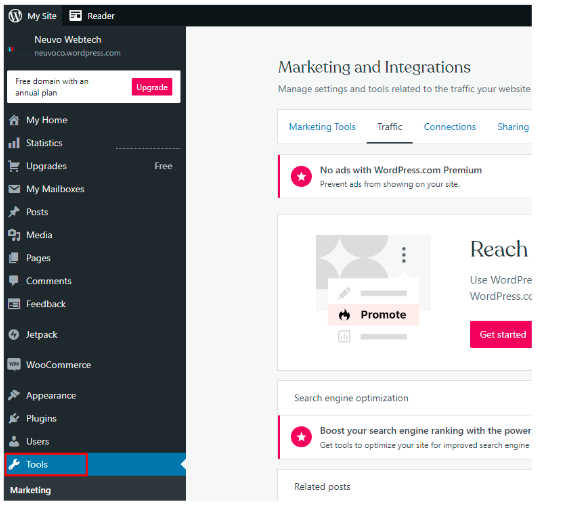Open Marketing submenu item under Tools
566x506 pixels.
click(31, 490)
